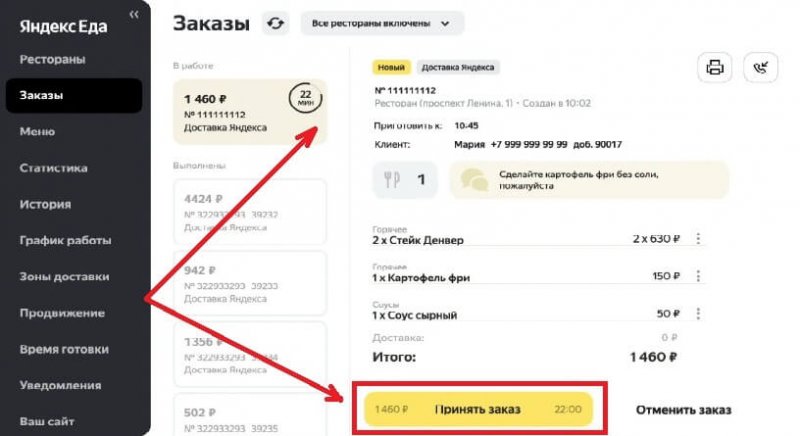The width and height of the screenshot is (800, 436).
Task: Go to Статистика in the sidebar
Action: point(54,168)
